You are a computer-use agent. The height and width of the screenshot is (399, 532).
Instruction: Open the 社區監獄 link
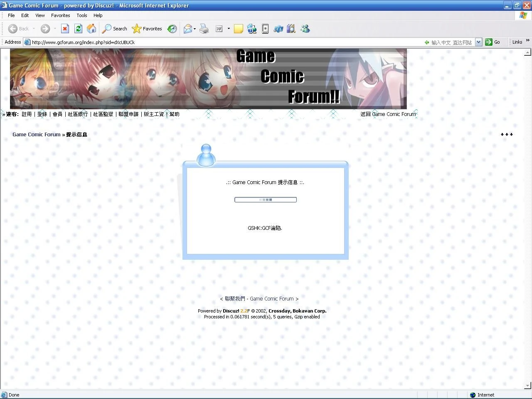pos(103,114)
